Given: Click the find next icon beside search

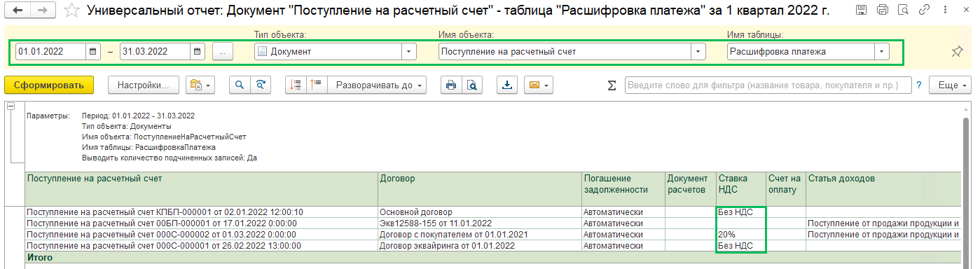Looking at the screenshot, I should point(261,85).
